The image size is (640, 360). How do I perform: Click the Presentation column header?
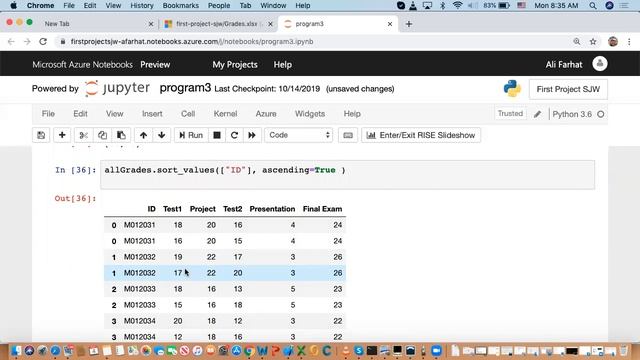(272, 209)
